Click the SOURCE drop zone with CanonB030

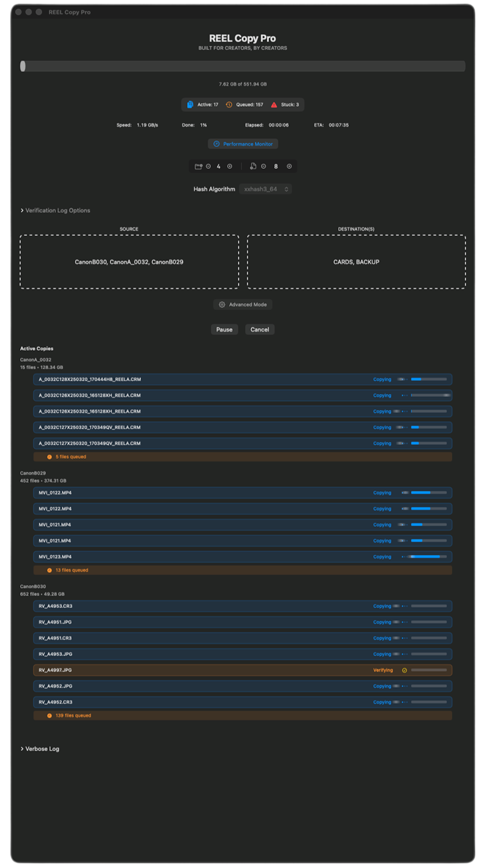[x=129, y=261]
